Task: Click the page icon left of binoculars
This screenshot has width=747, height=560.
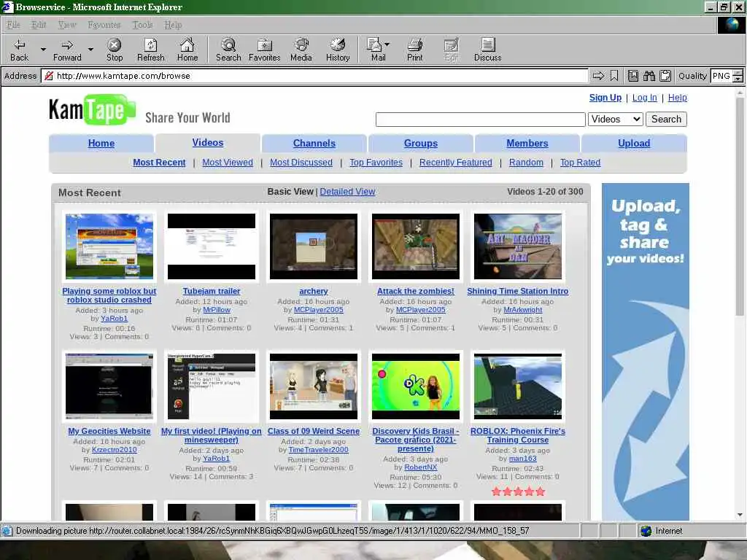Action: tap(632, 76)
